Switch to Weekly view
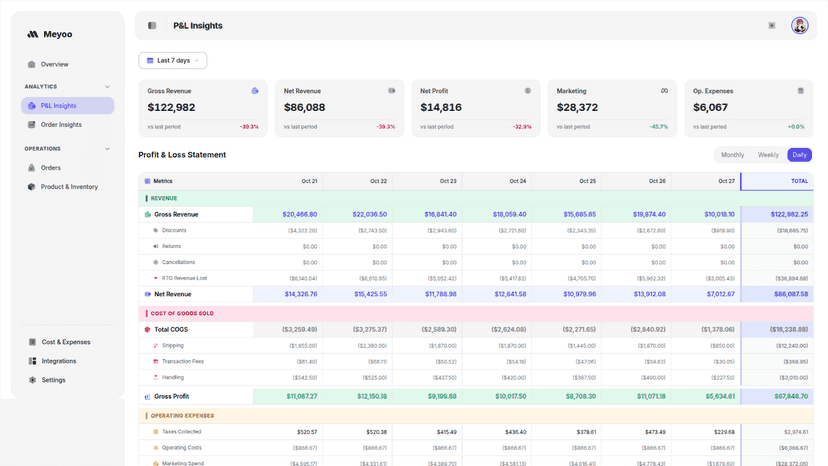The width and height of the screenshot is (828, 466). pos(768,155)
